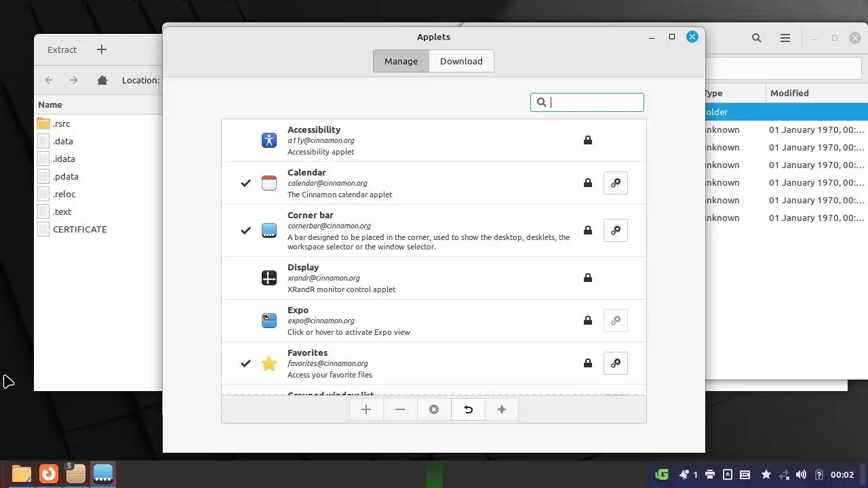868x488 pixels.
Task: Open the archive manager taskbar button
Action: [x=75, y=474]
